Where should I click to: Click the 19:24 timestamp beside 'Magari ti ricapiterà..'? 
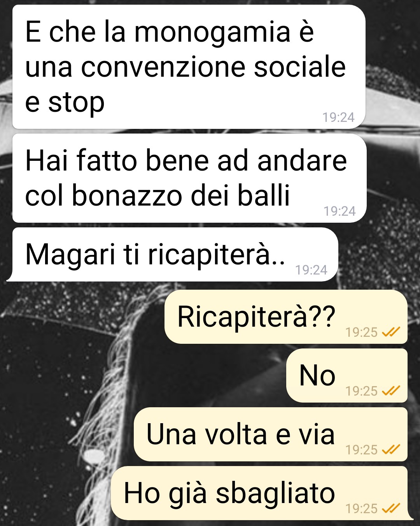pos(311,270)
